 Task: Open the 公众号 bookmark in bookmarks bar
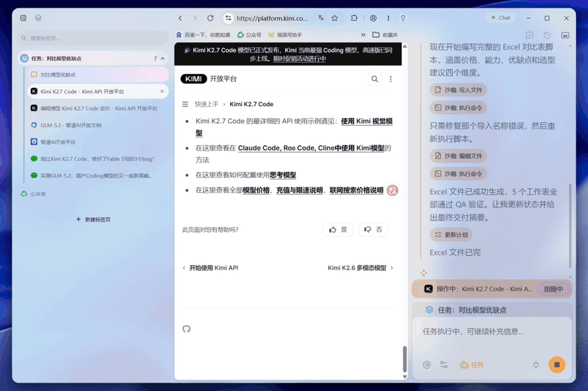pos(249,35)
